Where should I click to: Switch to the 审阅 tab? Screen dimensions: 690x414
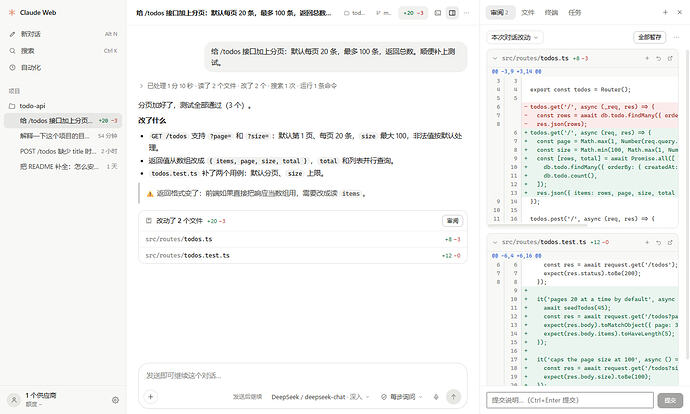click(x=499, y=12)
